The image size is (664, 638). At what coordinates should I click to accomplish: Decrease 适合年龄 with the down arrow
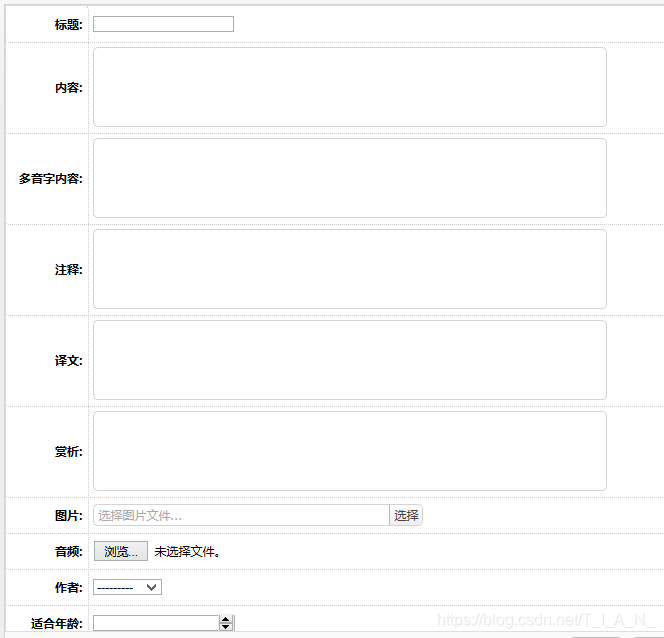pos(226,627)
